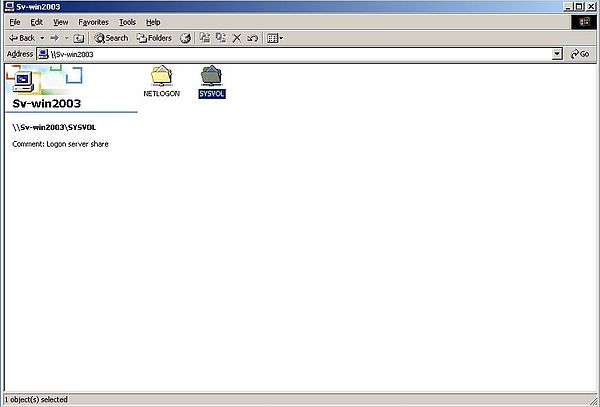Delete the selected item with X icon

point(237,38)
